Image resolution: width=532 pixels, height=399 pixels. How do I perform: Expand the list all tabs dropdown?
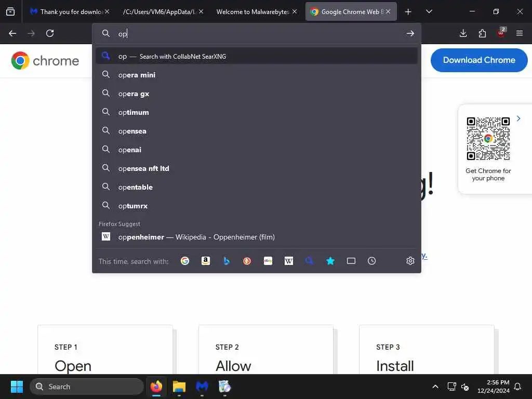pos(429,11)
